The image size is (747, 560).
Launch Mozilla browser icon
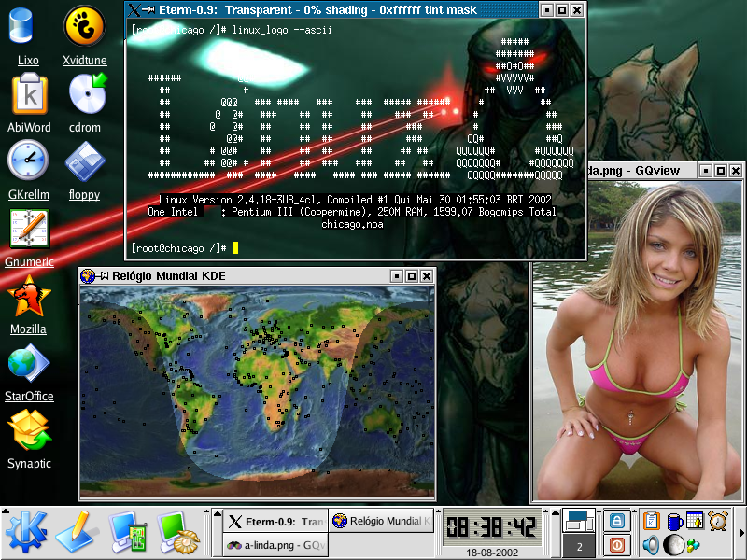pyautogui.click(x=29, y=296)
